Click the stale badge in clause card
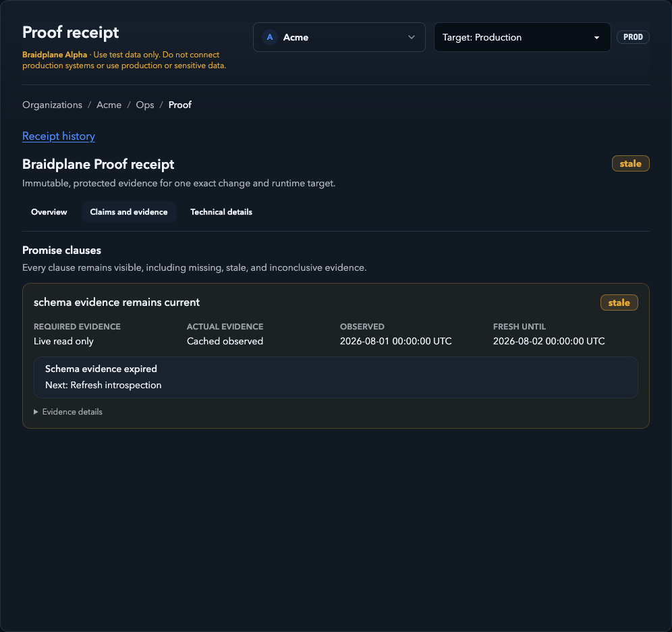This screenshot has width=672, height=632. pyautogui.click(x=619, y=302)
